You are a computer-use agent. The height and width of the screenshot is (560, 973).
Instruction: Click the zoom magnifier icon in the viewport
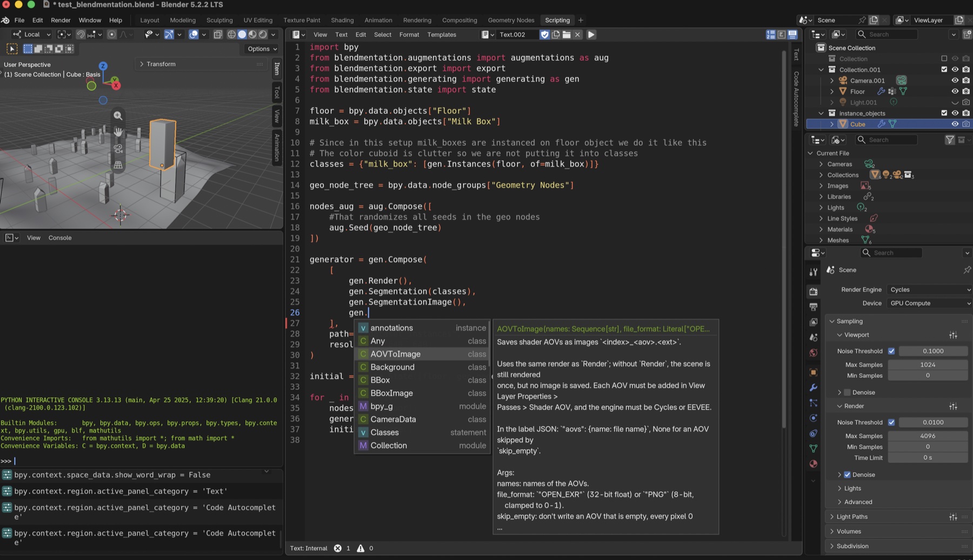[x=118, y=116]
